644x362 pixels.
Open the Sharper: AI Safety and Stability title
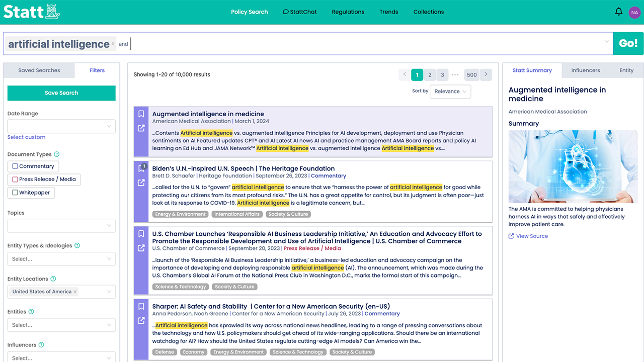click(271, 306)
